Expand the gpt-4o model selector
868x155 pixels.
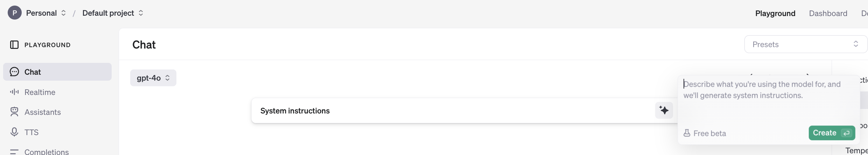tap(153, 78)
